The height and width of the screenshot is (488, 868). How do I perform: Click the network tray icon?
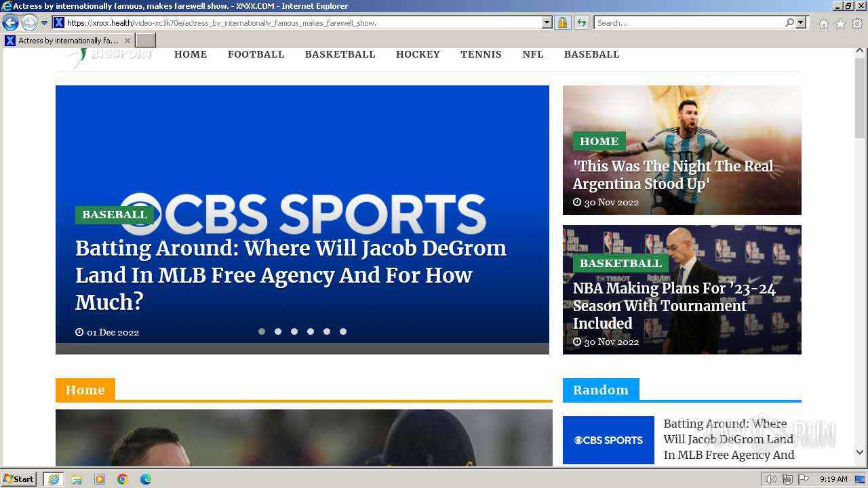tap(787, 479)
